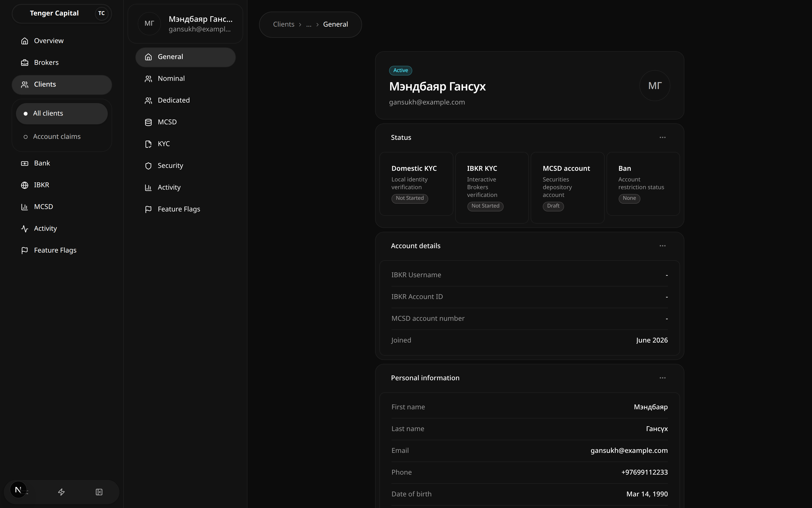This screenshot has height=508, width=812.
Task: Switch to the Nominal tab
Action: point(186,79)
